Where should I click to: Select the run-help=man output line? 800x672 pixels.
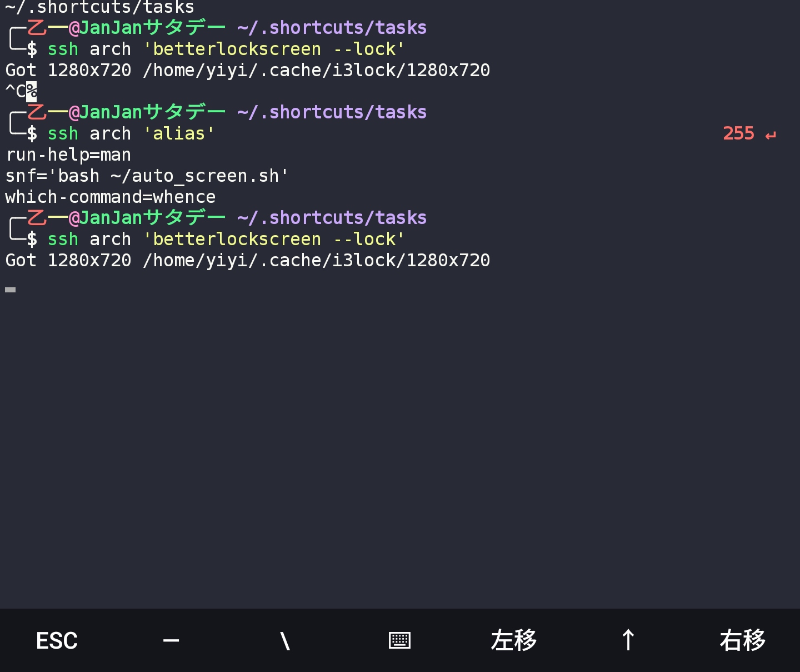[x=68, y=155]
